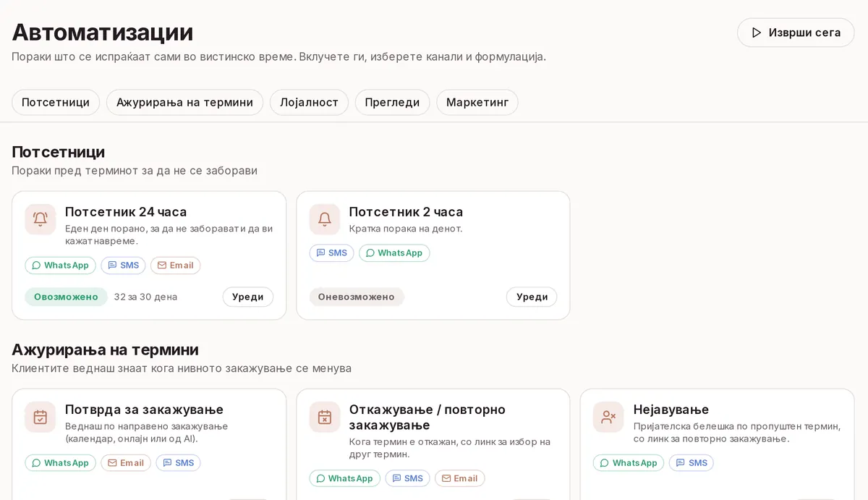The height and width of the screenshot is (500, 868).
Task: Select Email chip in Потсетник 24 часа
Action: click(x=176, y=266)
